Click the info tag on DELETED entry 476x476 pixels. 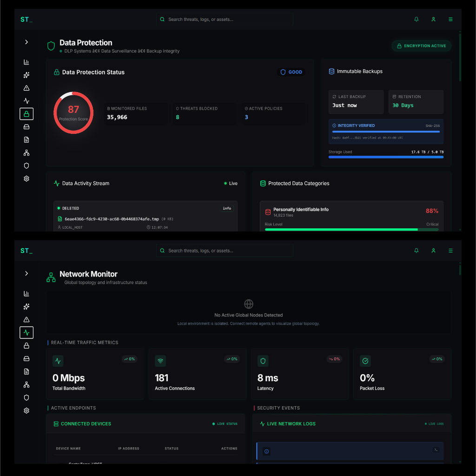point(227,208)
